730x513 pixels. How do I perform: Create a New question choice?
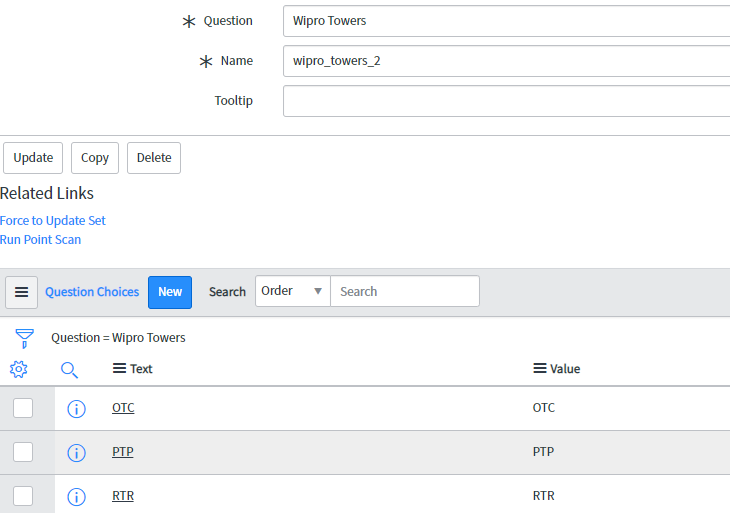[x=170, y=292]
